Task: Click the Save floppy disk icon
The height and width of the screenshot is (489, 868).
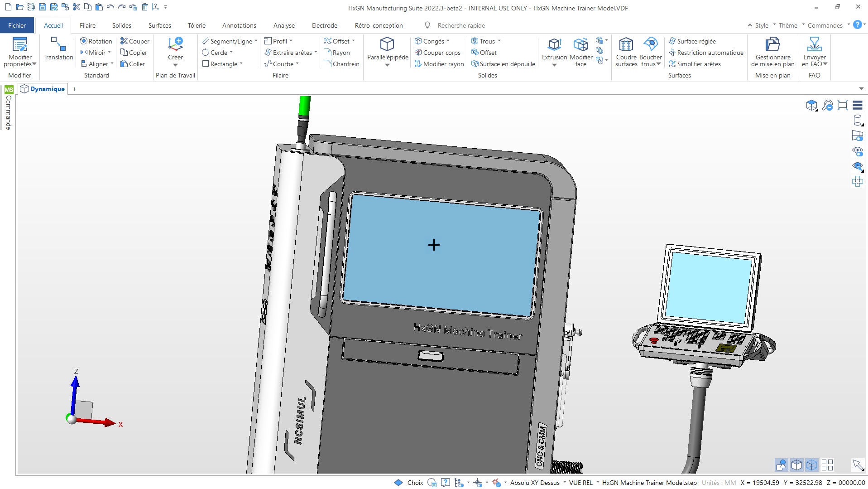Action: 42,7
